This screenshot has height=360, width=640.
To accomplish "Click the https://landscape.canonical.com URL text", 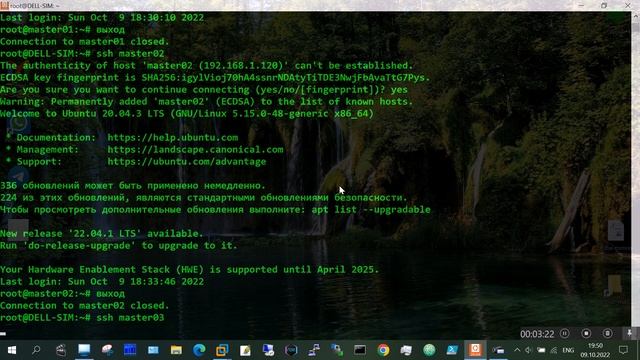I will pyautogui.click(x=196, y=149).
